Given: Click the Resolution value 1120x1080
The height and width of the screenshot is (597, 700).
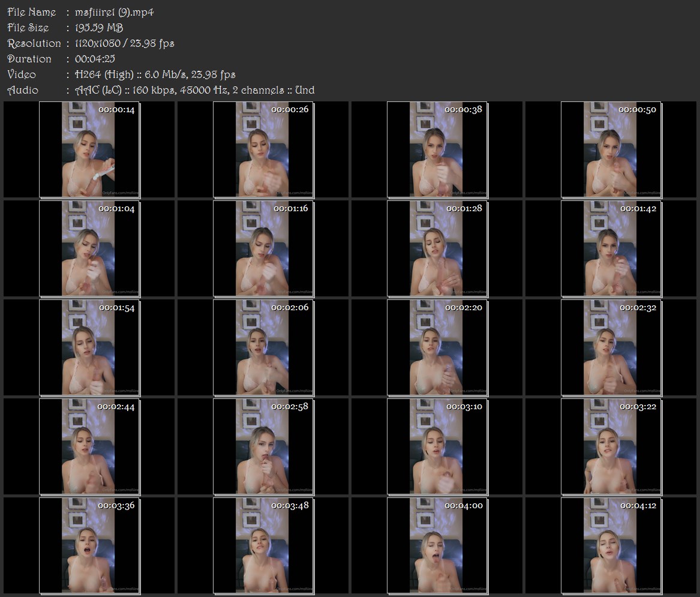Looking at the screenshot, I should point(98,43).
